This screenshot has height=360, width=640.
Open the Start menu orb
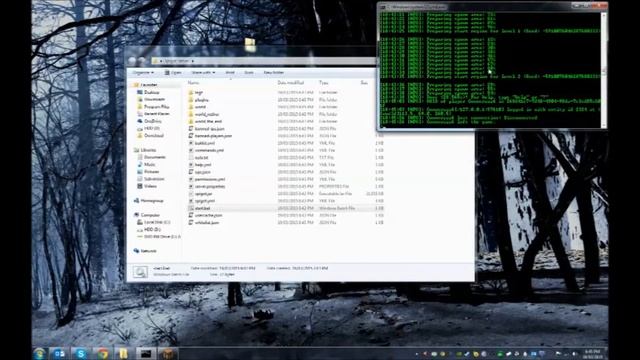tap(40, 353)
